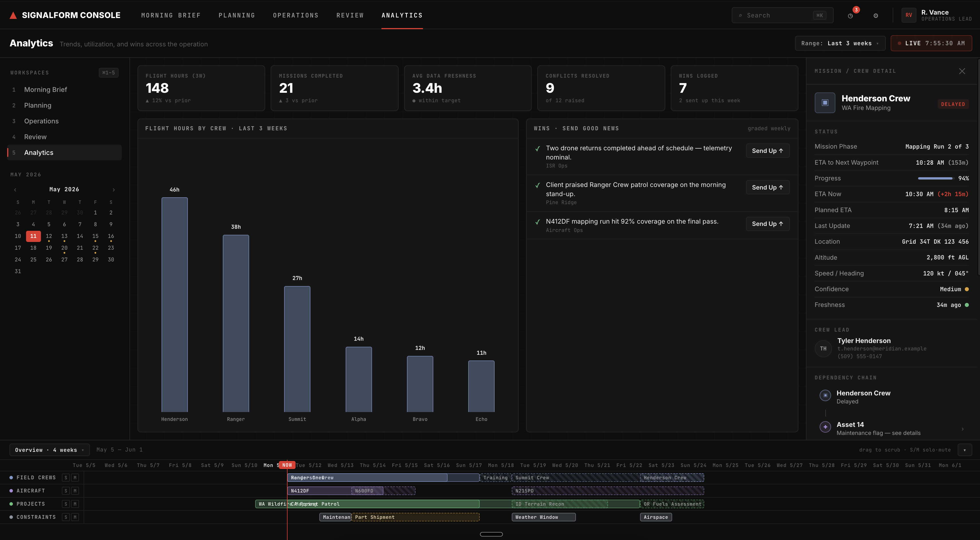Image resolution: width=980 pixels, height=540 pixels.
Task: Click the ⌘K shortcut badge in search
Action: 819,15
